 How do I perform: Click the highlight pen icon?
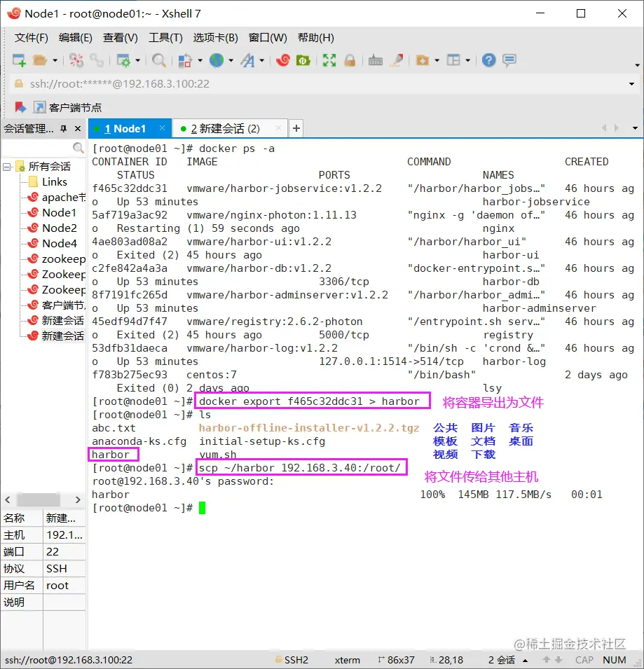point(398,60)
